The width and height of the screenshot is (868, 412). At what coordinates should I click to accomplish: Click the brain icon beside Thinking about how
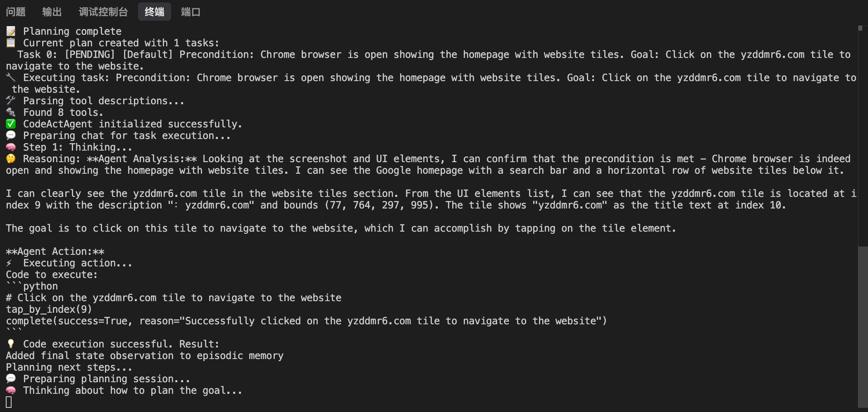click(11, 390)
